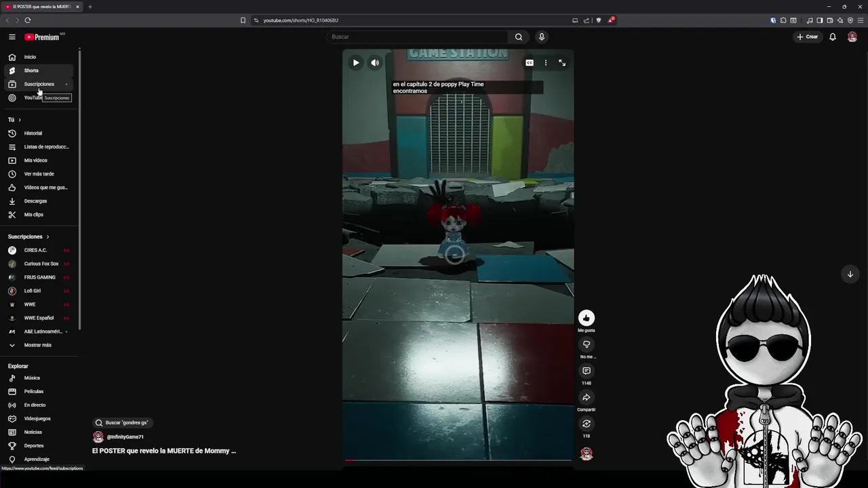Open FRUS GAMING channel
The height and width of the screenshot is (488, 868).
click(x=39, y=277)
